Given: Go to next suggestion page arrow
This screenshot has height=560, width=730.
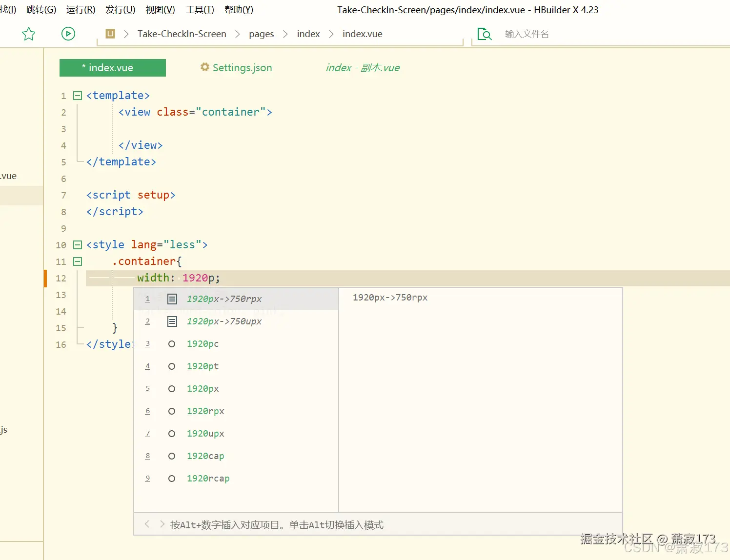Looking at the screenshot, I should click(162, 524).
